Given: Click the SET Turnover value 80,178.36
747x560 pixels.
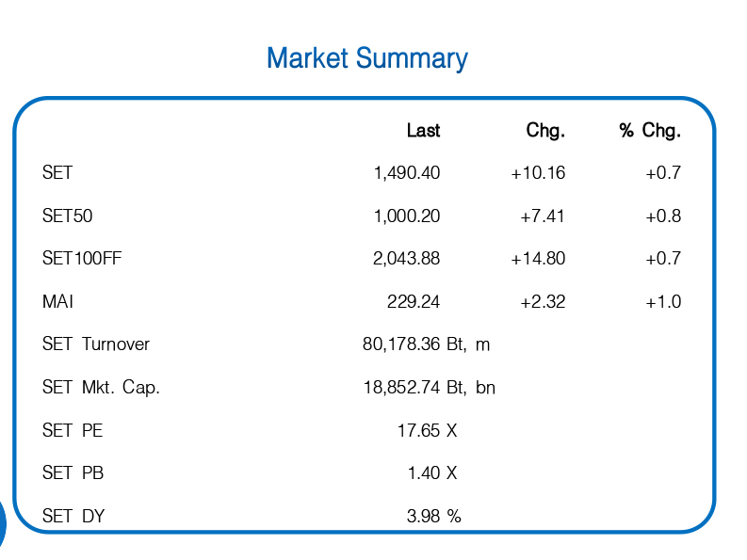Looking at the screenshot, I should (401, 344).
